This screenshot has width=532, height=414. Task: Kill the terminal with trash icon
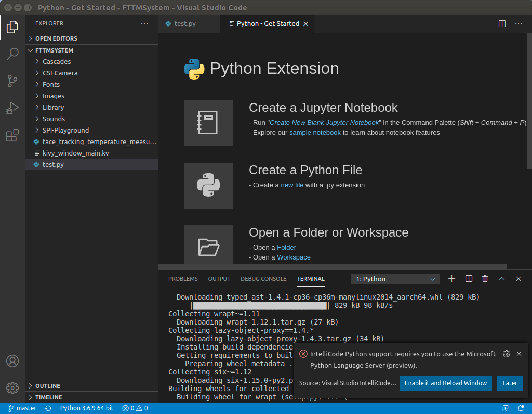pyautogui.click(x=485, y=279)
